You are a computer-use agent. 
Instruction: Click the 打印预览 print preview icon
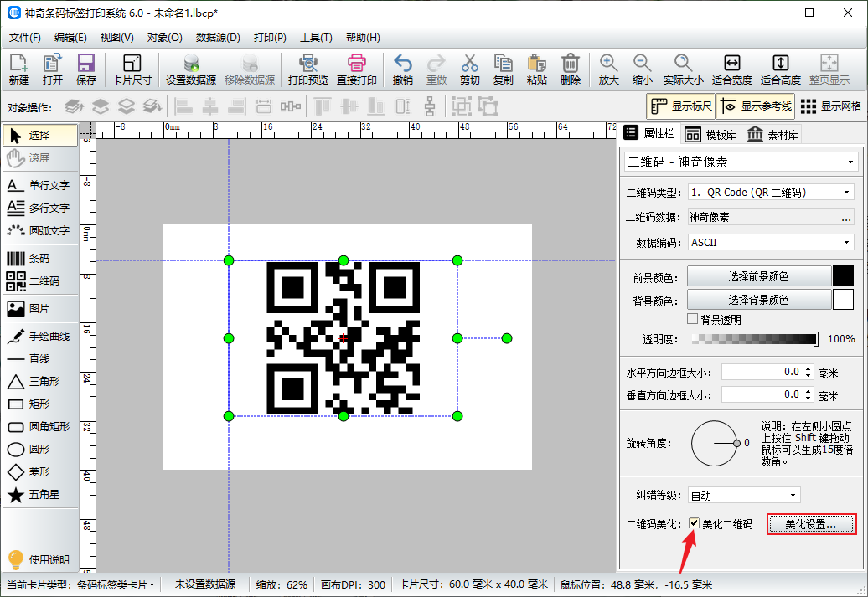(x=308, y=69)
